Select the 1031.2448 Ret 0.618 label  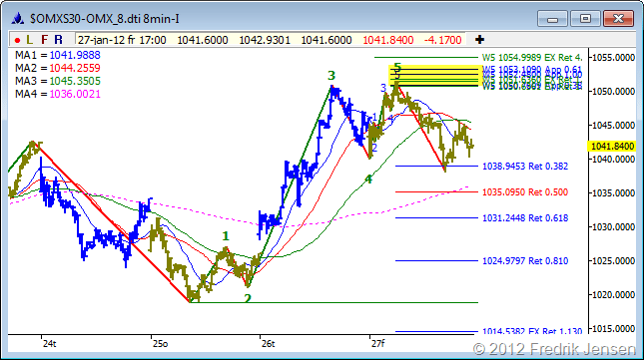(x=525, y=217)
